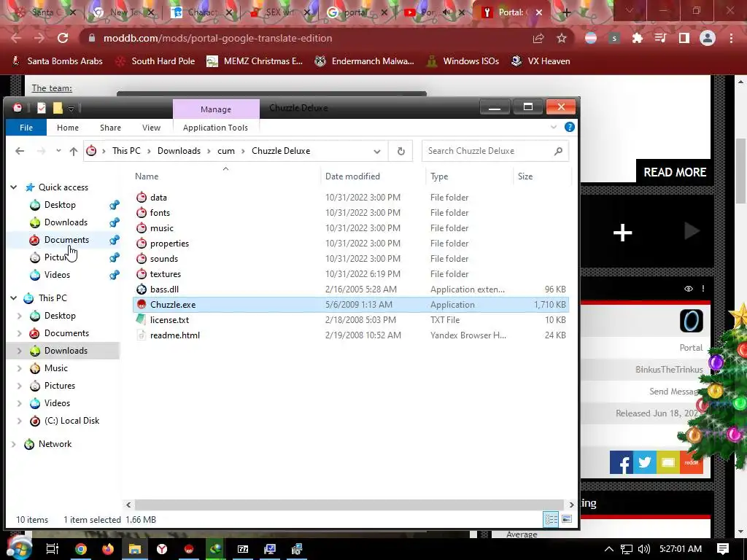
Task: Collapse the Quick access tree node
Action: 14,187
